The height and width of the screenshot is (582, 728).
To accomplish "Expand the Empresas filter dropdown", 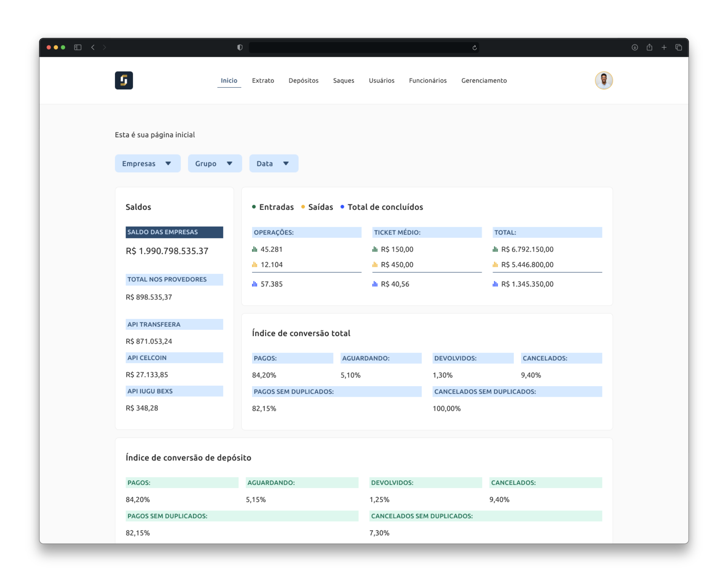I will (147, 163).
